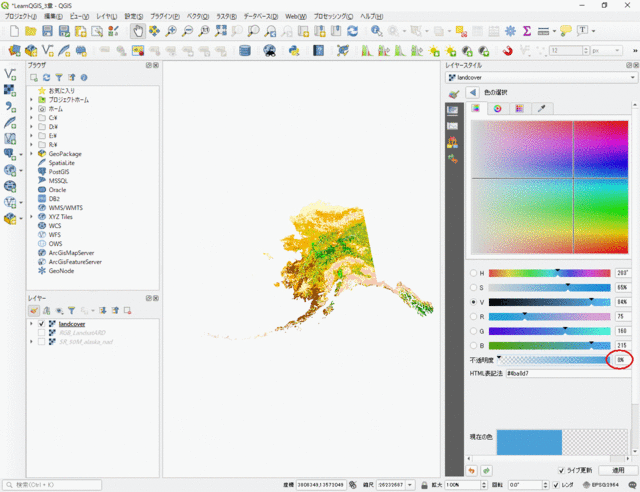Open Browser panel info icon
This screenshot has width=640, height=492.
click(x=84, y=78)
